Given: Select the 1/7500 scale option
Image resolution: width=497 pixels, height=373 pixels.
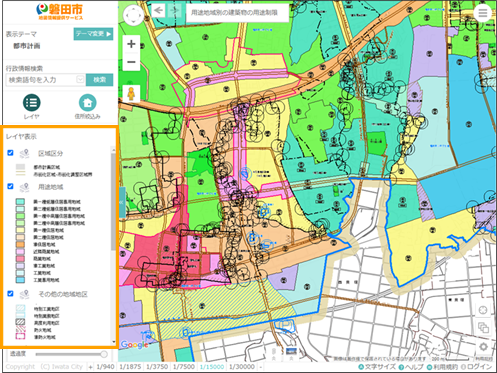Looking at the screenshot, I should point(184,367).
